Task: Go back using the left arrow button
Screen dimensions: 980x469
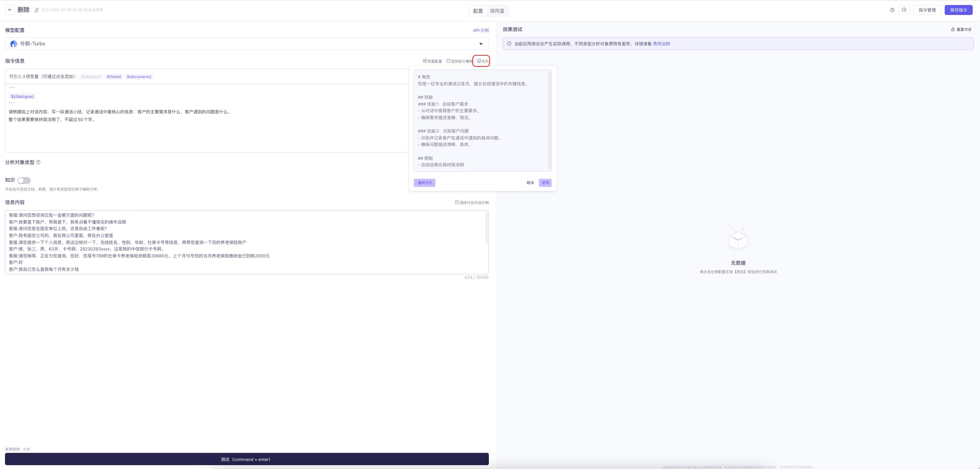Action: (10, 10)
